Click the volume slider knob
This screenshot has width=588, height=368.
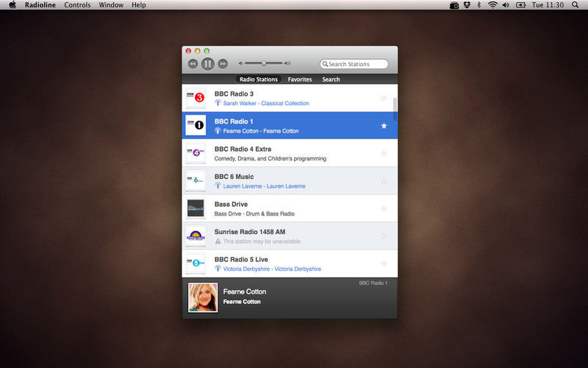pos(264,63)
